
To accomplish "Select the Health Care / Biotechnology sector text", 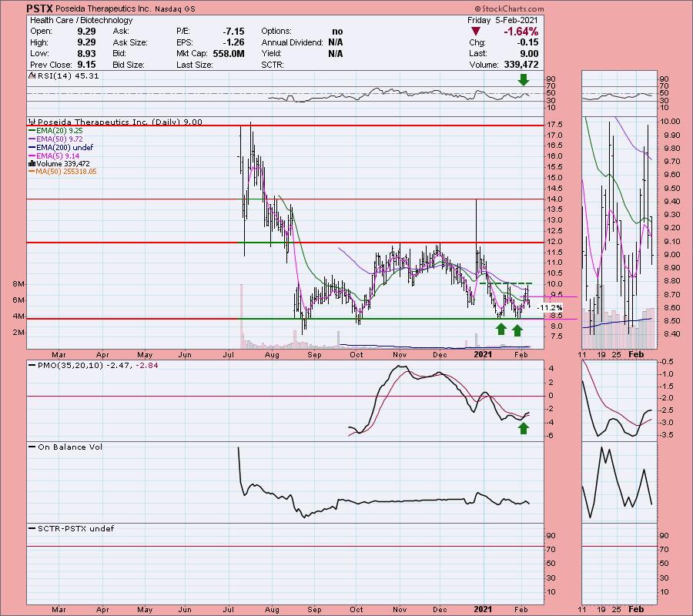I will pyautogui.click(x=82, y=20).
